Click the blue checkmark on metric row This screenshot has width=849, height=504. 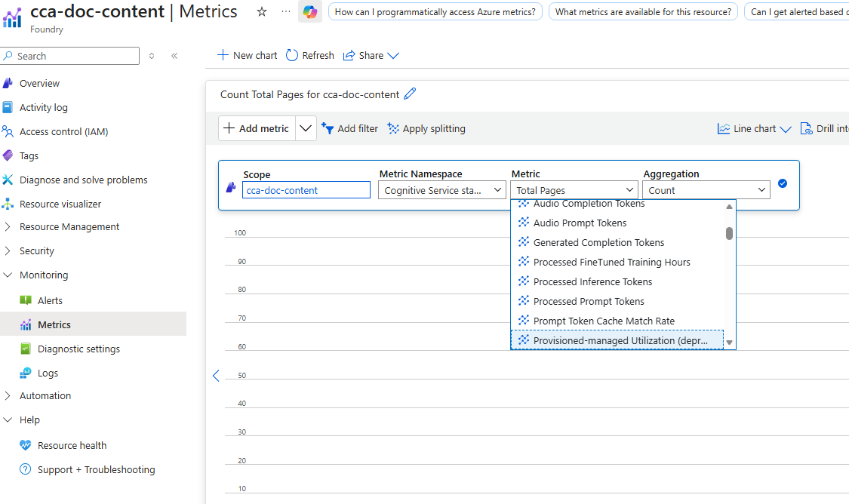point(783,183)
